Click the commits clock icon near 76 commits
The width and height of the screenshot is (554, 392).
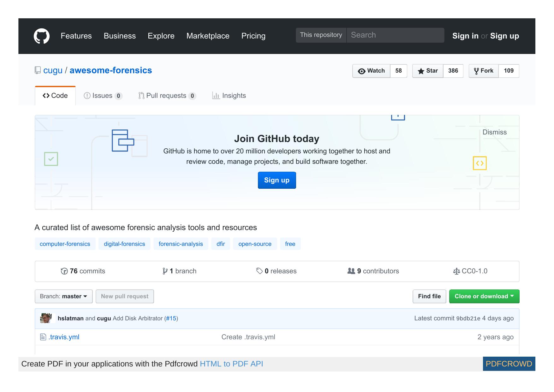[x=64, y=271]
